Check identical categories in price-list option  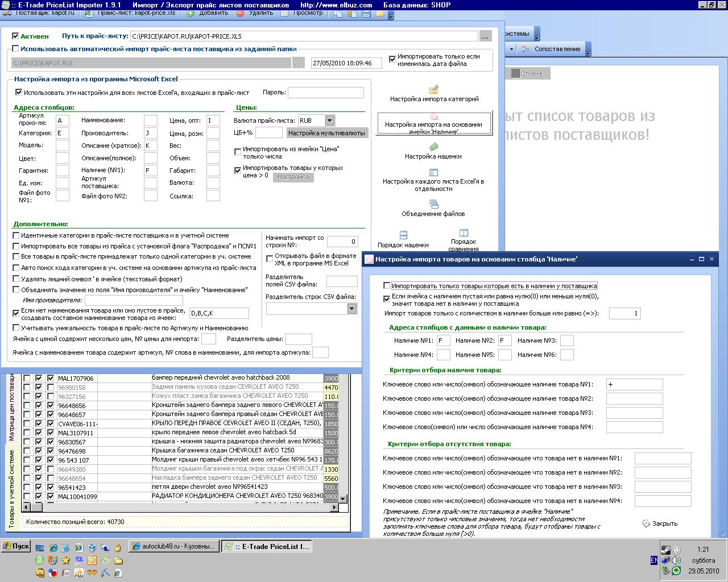pyautogui.click(x=16, y=235)
